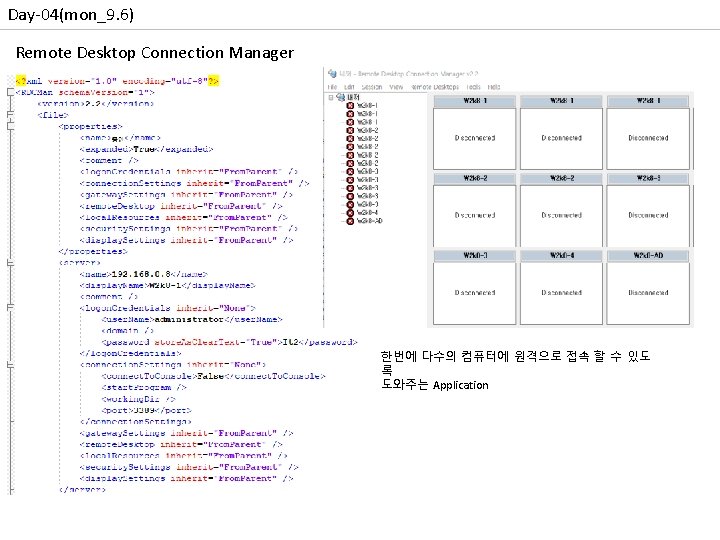Click the 192.168.0.8 name line
The height and width of the screenshot is (540, 720).
pos(143,274)
